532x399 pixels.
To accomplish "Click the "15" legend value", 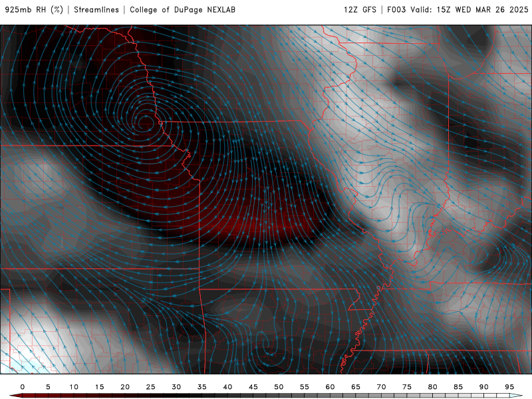I will (x=99, y=387).
